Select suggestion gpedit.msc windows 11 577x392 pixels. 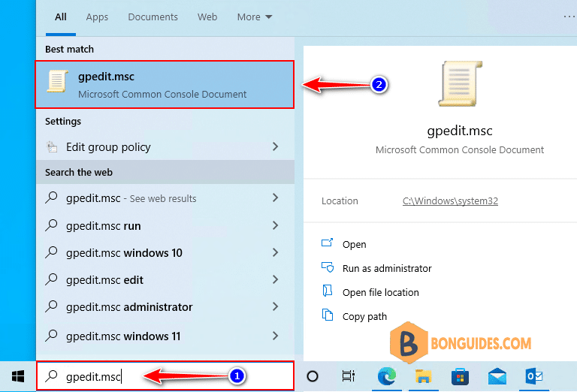point(165,336)
